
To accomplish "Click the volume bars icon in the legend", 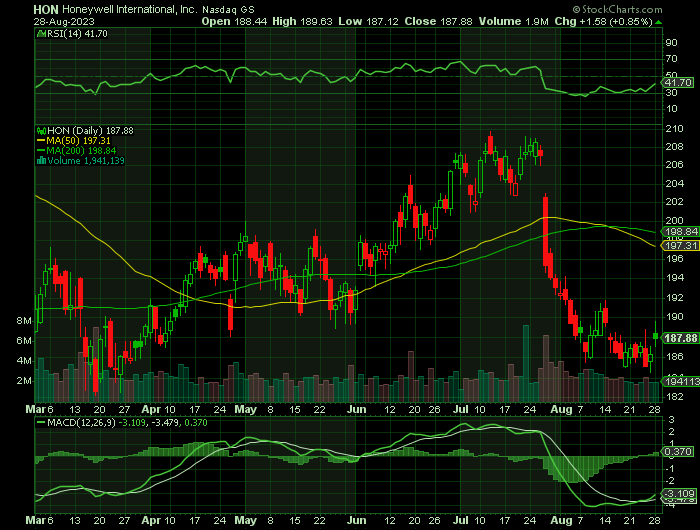I will [x=41, y=161].
